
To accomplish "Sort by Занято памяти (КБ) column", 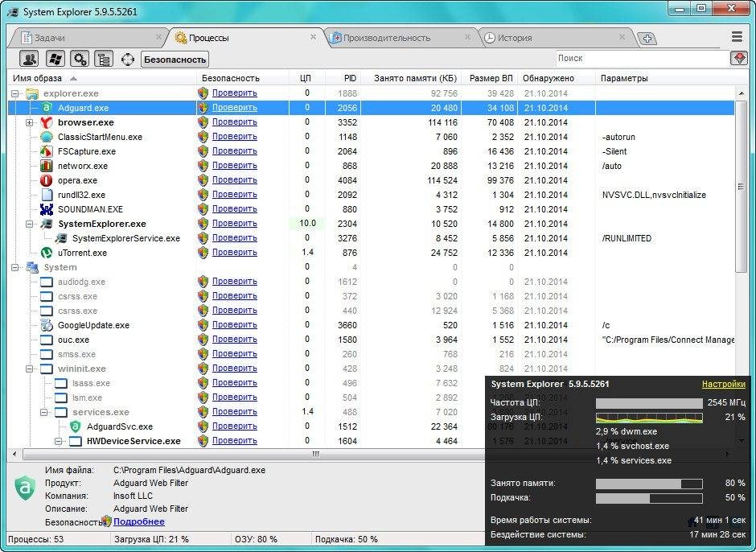I will [x=411, y=78].
